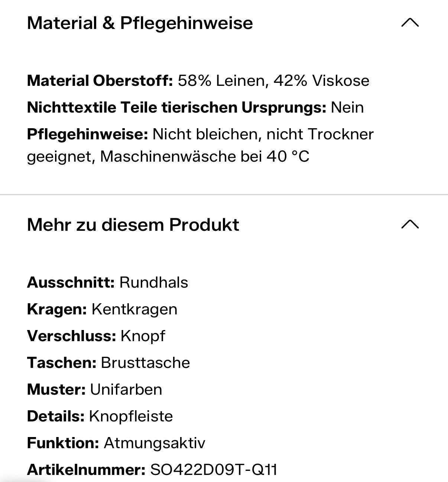Collapse Material & Pflegehinweise using chevron arrow

coord(410,23)
